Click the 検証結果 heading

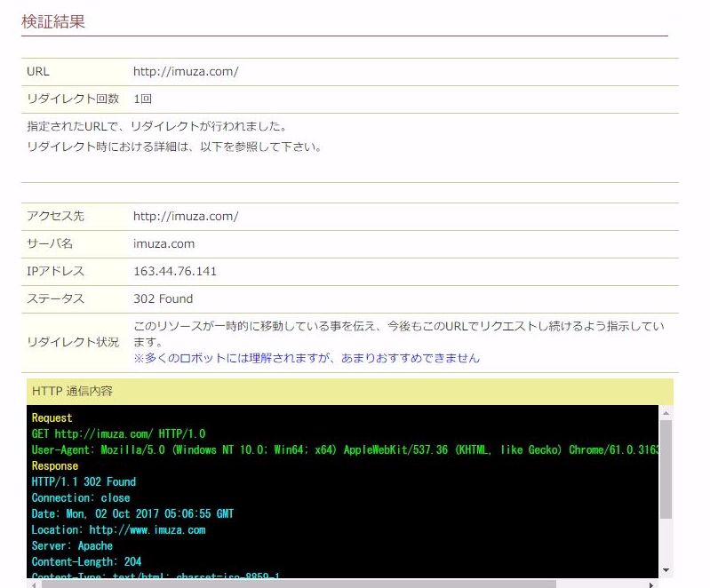53,21
